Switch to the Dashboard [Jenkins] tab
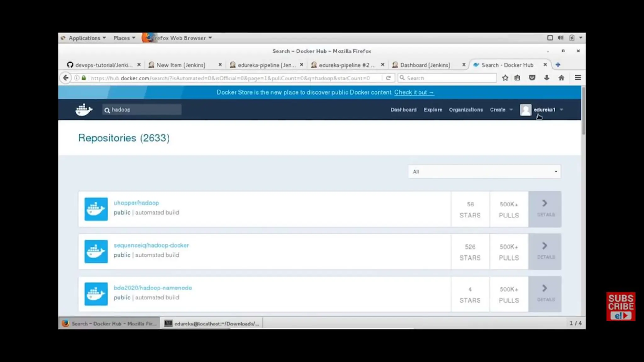Image resolution: width=644 pixels, height=362 pixels. click(425, 65)
